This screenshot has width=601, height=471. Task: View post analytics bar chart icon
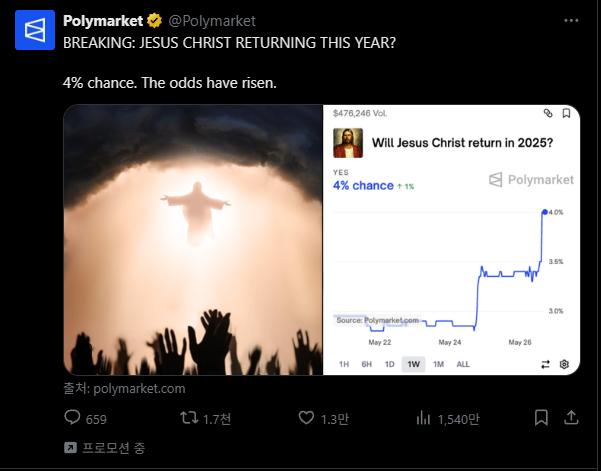coord(424,418)
